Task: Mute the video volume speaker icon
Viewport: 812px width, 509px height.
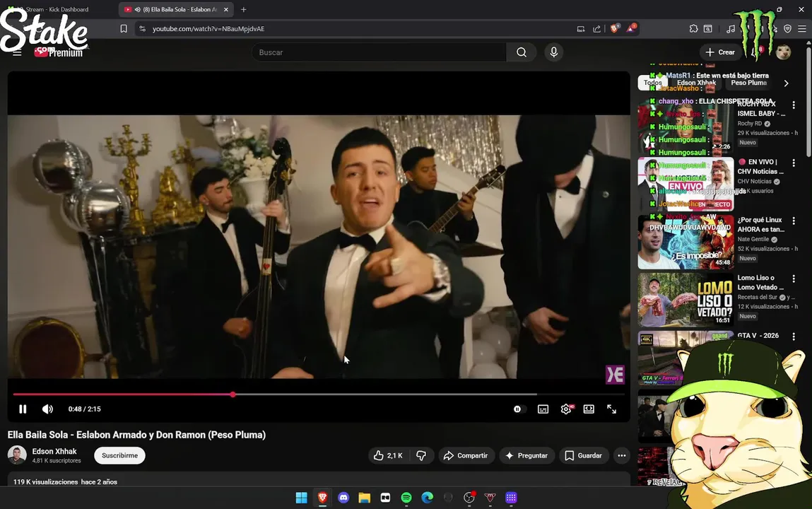Action: [47, 409]
